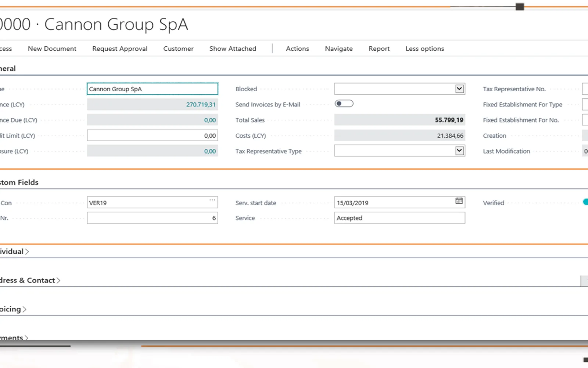
Task: Click the Credit Limit (LCY) input field
Action: tap(153, 135)
